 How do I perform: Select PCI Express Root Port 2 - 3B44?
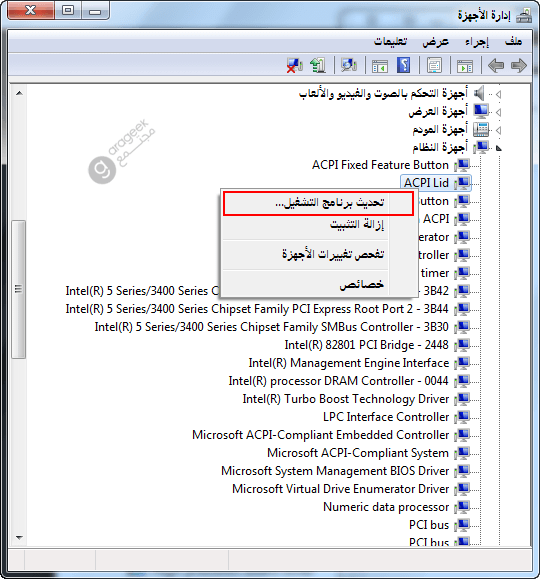click(257, 309)
